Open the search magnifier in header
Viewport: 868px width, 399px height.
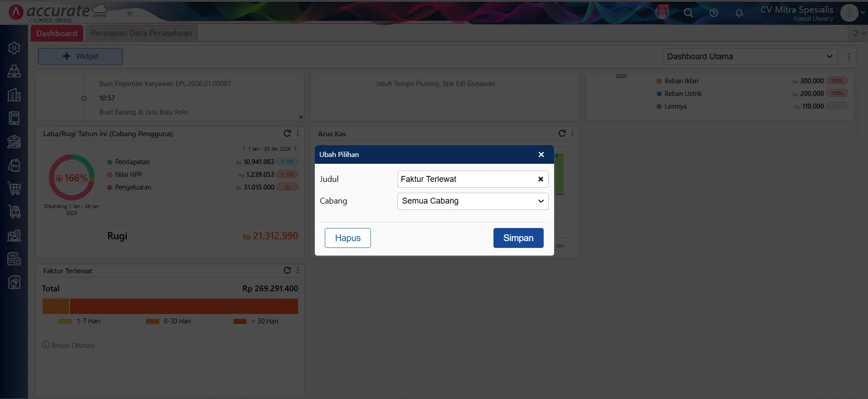click(688, 13)
